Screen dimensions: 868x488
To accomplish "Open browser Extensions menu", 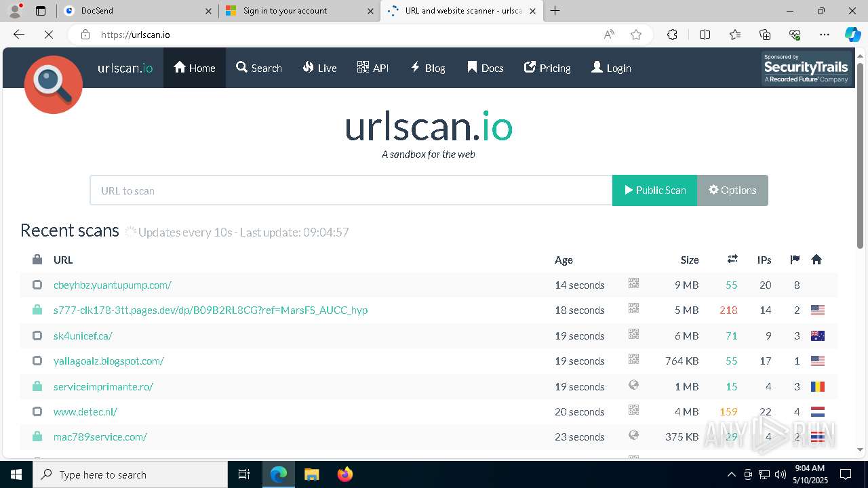I will coord(672,35).
